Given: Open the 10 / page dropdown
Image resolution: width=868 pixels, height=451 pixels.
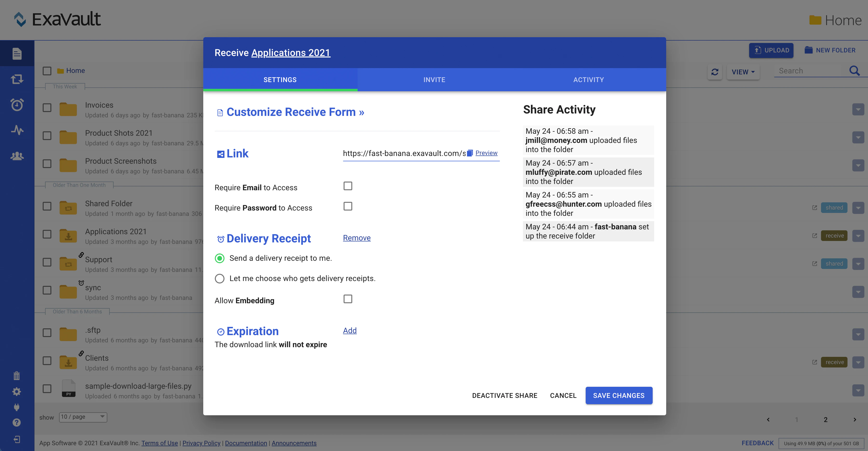Looking at the screenshot, I should click(x=82, y=417).
